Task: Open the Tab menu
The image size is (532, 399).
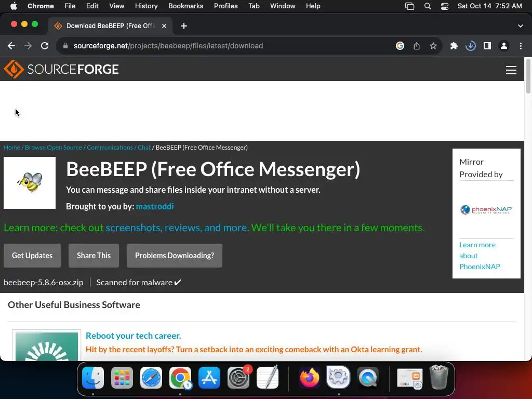Action: click(254, 6)
